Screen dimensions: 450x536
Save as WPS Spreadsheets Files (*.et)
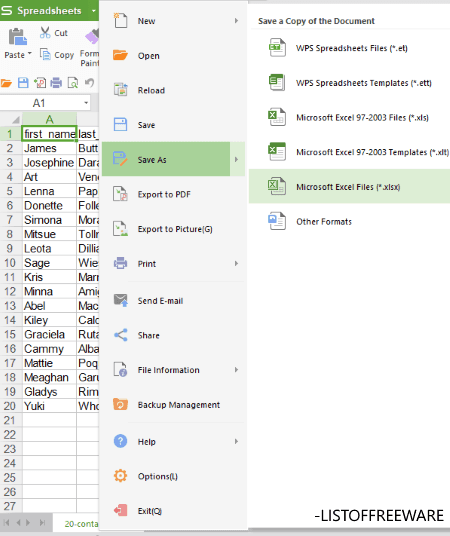(x=349, y=48)
